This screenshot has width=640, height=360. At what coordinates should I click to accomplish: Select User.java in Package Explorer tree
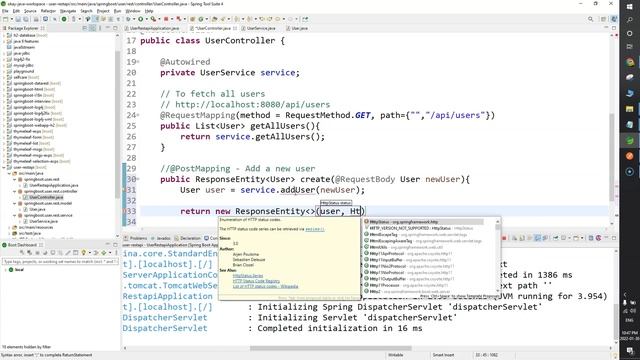[37, 209]
